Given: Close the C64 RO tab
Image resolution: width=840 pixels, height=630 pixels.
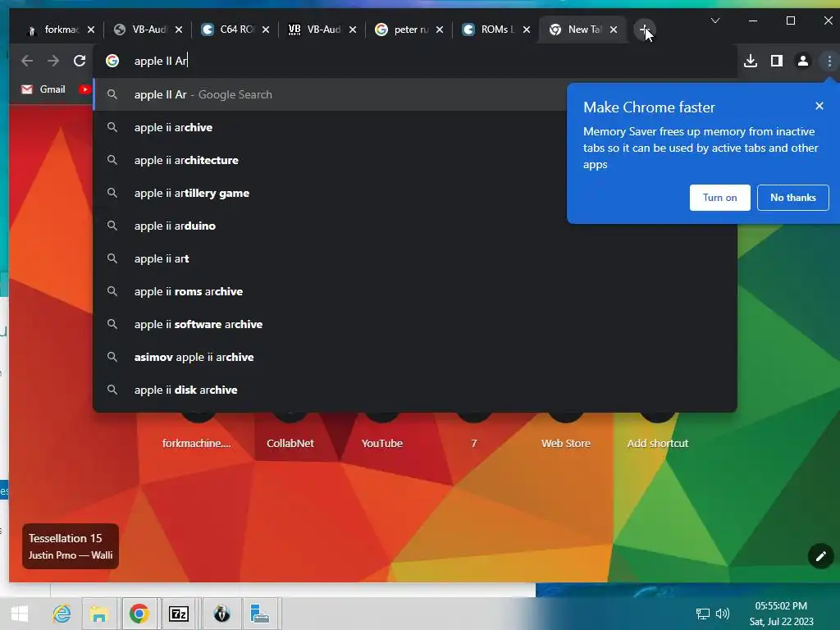Looking at the screenshot, I should [266, 30].
